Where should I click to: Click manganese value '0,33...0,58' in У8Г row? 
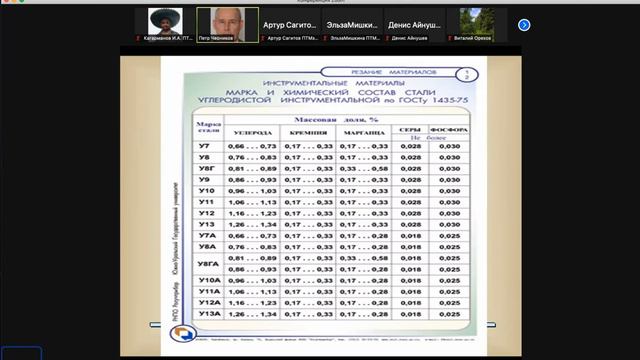pyautogui.click(x=364, y=169)
